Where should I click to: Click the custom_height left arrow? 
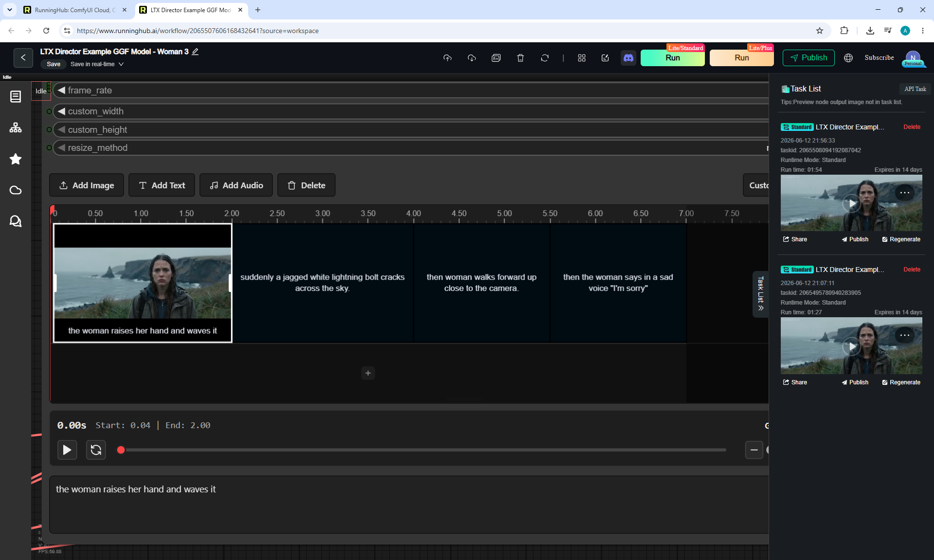coord(61,130)
